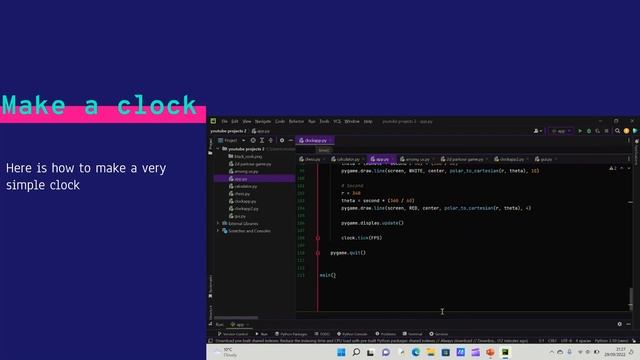640x360 pixels.
Task: Open Terminal tool window
Action: pyautogui.click(x=412, y=334)
